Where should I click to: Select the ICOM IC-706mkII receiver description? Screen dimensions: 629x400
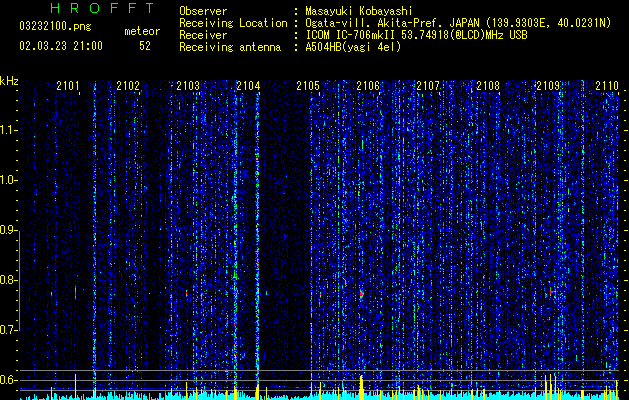point(416,35)
